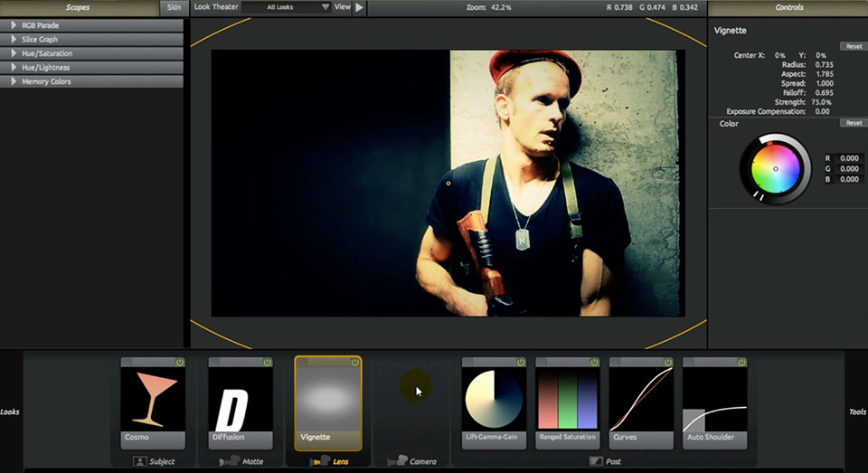The image size is (868, 473).
Task: Click the Camera chain camera icon
Action: point(397,461)
